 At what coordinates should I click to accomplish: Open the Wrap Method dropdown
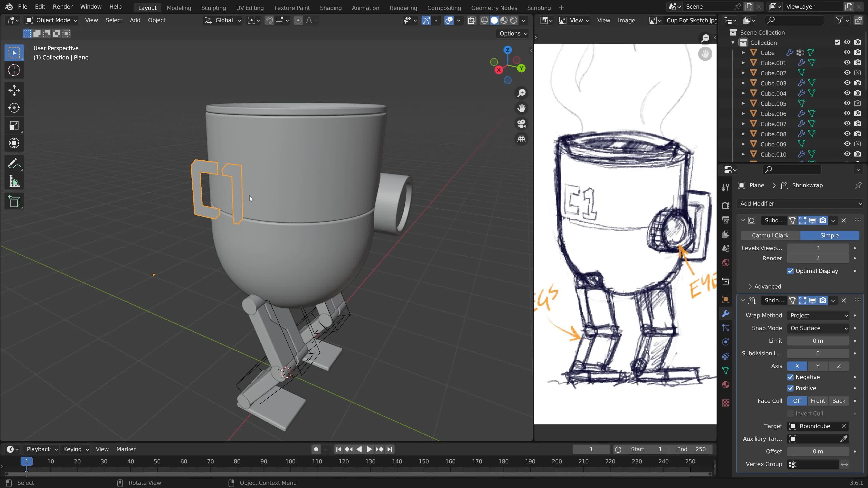tap(818, 316)
